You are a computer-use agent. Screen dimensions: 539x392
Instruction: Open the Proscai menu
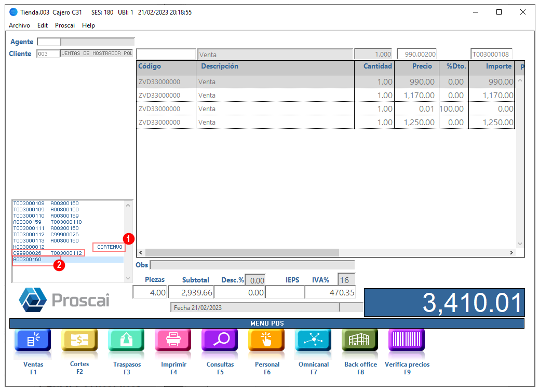(64, 25)
